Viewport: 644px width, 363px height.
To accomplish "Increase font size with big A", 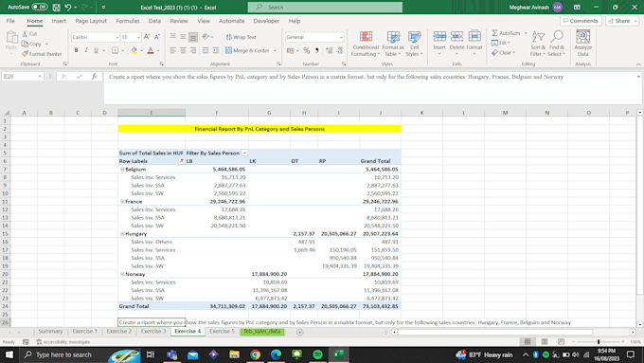I will coord(147,37).
